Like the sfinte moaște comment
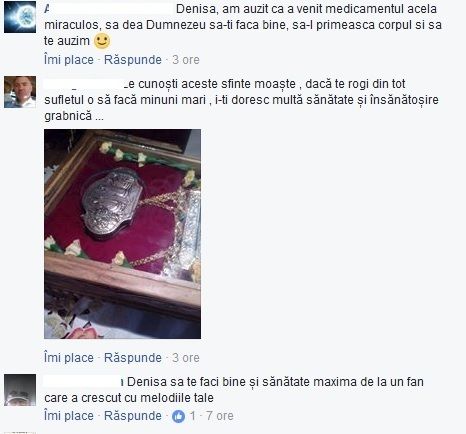The image size is (466, 434). (69, 358)
